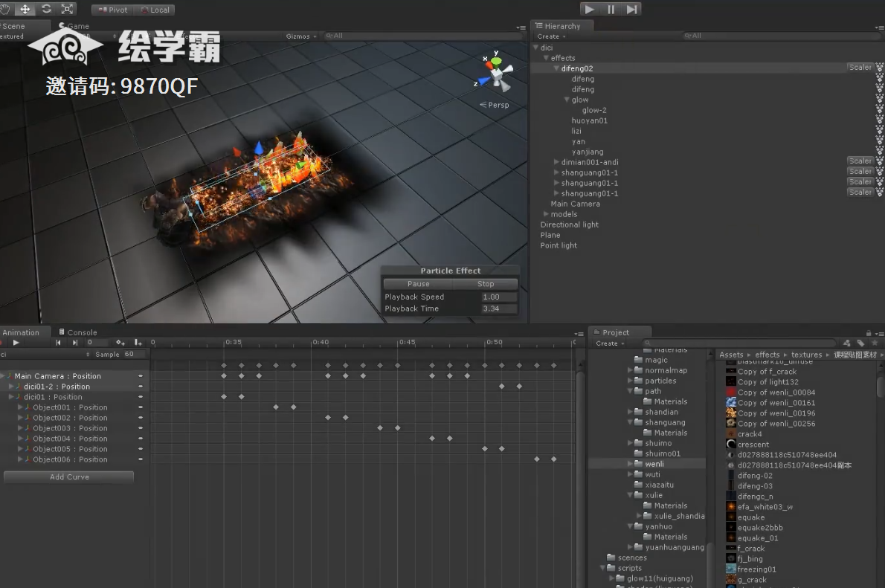Start Play mode with the Play button
This screenshot has height=588, width=885.
(589, 9)
